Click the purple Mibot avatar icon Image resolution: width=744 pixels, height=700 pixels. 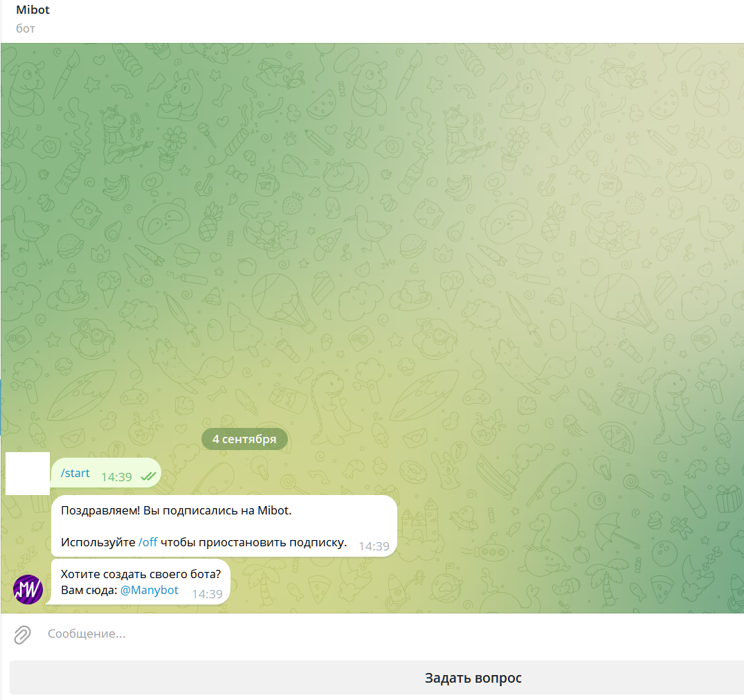(x=28, y=589)
